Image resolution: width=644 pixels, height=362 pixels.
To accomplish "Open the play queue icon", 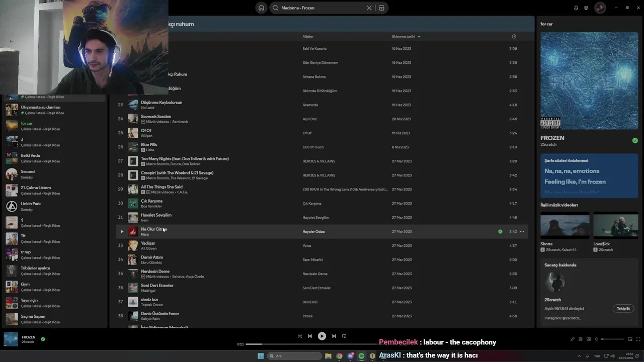I will click(580, 339).
